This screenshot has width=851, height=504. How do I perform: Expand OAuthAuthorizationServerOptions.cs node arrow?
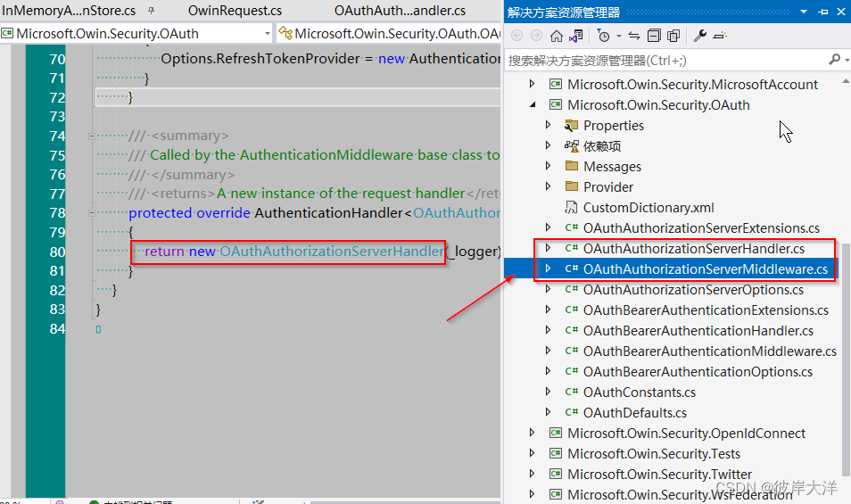point(549,289)
